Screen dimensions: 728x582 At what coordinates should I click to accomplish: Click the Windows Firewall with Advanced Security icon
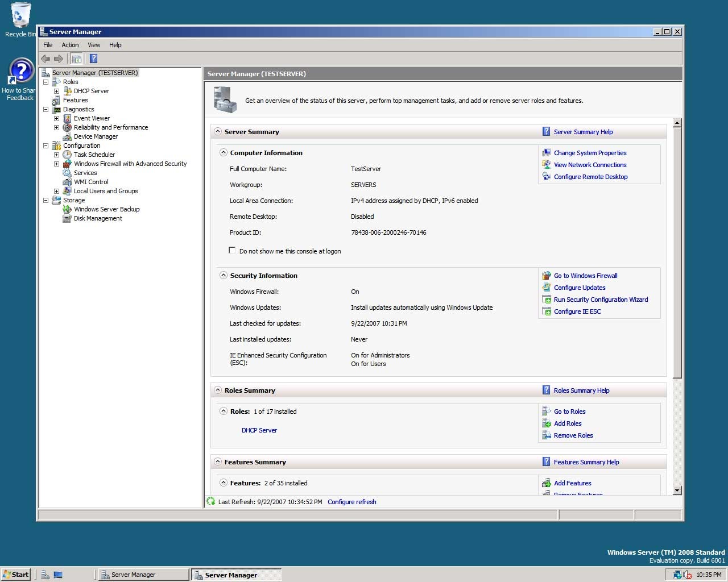67,164
